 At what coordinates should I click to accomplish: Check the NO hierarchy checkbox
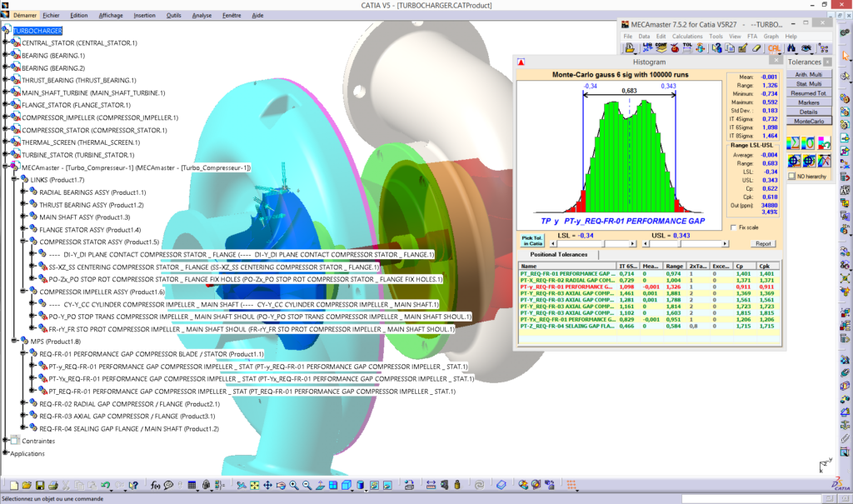pos(792,177)
